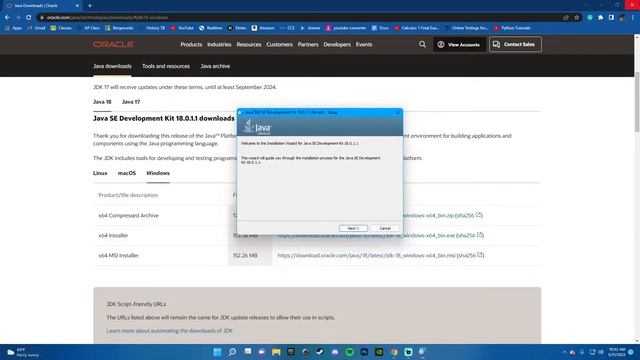Viewport: 640px width, 360px height.
Task: Open Discord from the taskbar
Action: click(x=335, y=352)
